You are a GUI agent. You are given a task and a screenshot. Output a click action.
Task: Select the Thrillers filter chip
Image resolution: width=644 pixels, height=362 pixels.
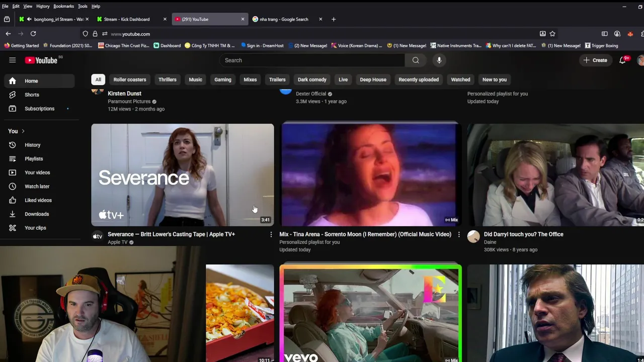pyautogui.click(x=168, y=79)
